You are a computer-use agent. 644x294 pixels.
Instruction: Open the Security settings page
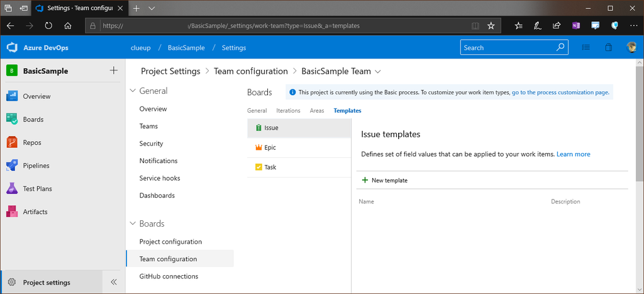pyautogui.click(x=151, y=144)
